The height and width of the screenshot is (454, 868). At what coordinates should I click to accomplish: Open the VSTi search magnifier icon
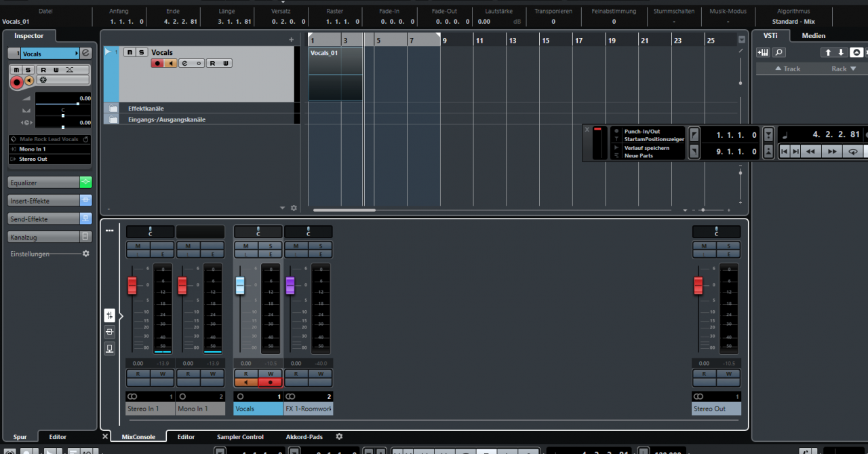point(779,52)
